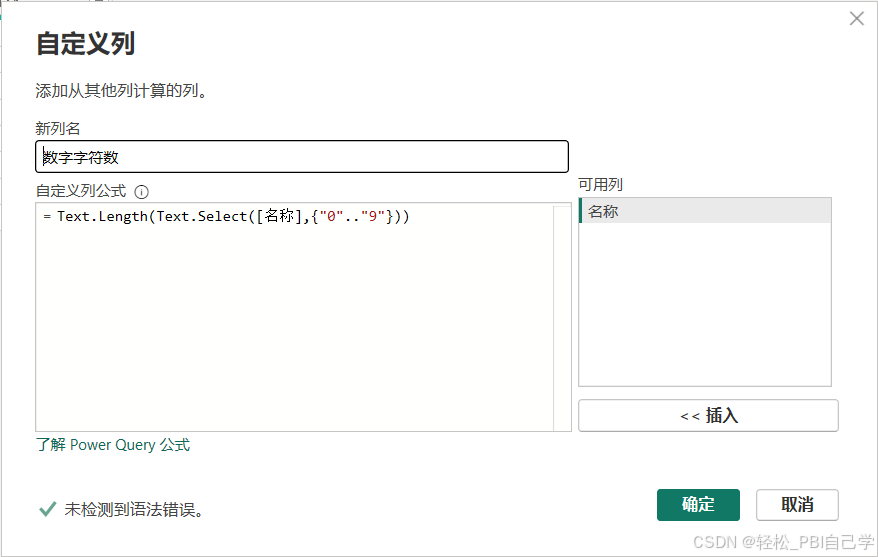Click the info icon beside 自定义列公式
Viewport: 878px width, 557px height.
click(142, 192)
